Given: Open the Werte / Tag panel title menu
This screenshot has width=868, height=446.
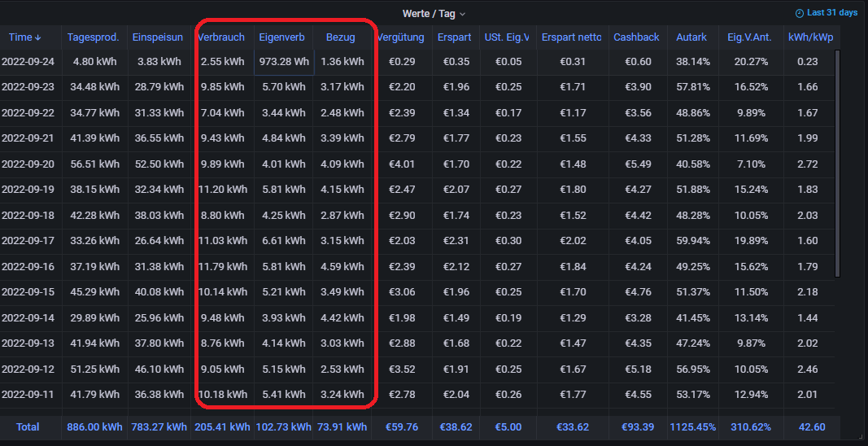Looking at the screenshot, I should click(x=428, y=14).
